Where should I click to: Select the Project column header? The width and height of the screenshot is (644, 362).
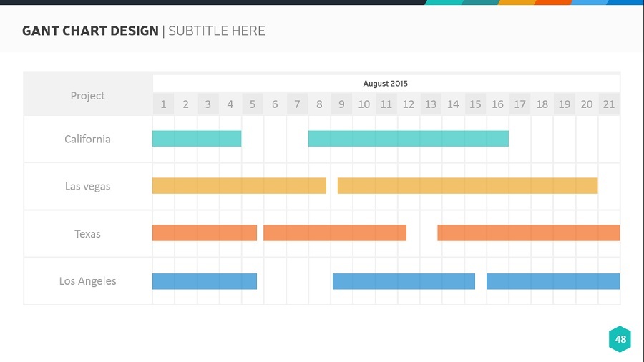pos(87,96)
